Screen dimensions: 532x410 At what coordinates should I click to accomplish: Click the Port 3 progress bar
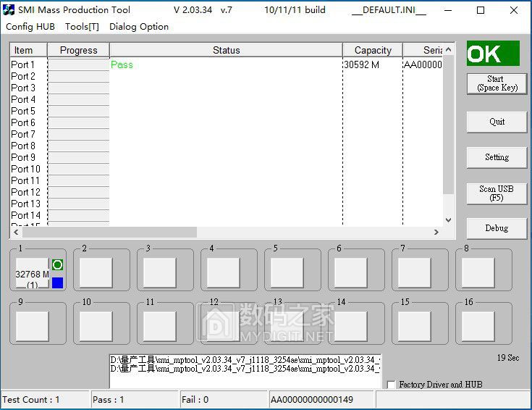78,88
